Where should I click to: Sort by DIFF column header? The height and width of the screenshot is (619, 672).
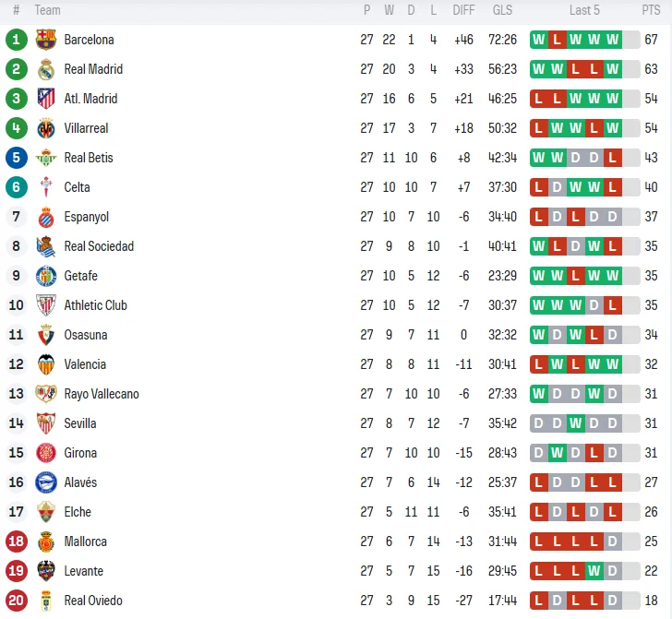[463, 10]
